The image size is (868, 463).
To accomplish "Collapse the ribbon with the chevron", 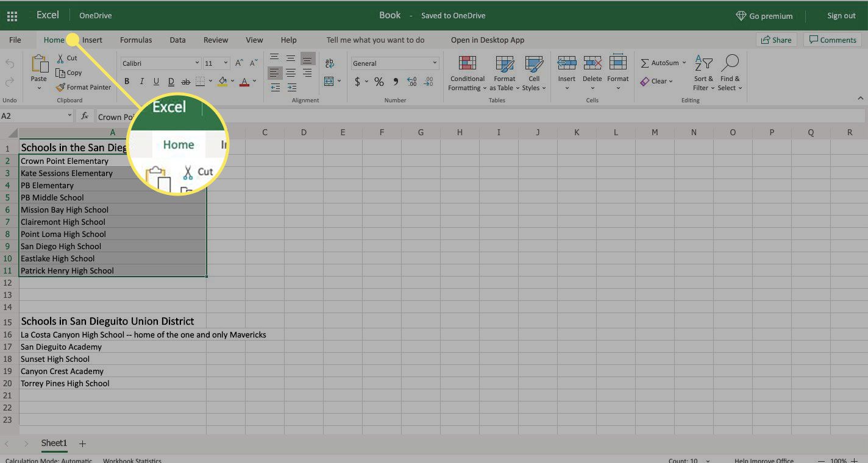I will pos(861,98).
